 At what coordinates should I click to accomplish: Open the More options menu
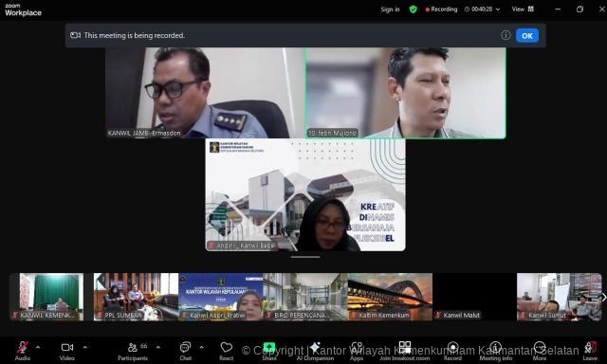(540, 347)
